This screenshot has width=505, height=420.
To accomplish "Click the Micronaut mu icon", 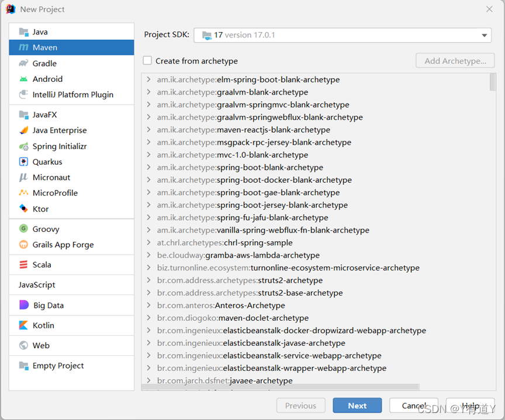I will (x=23, y=178).
